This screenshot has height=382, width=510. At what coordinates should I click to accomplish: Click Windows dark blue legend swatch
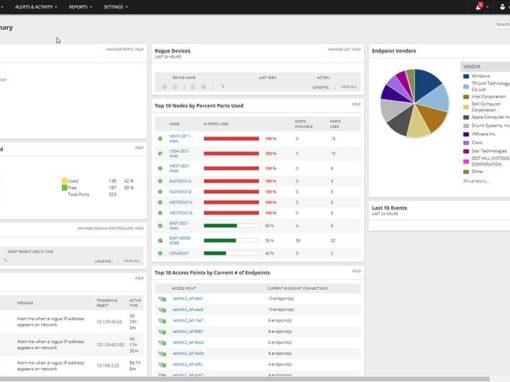tap(466, 76)
